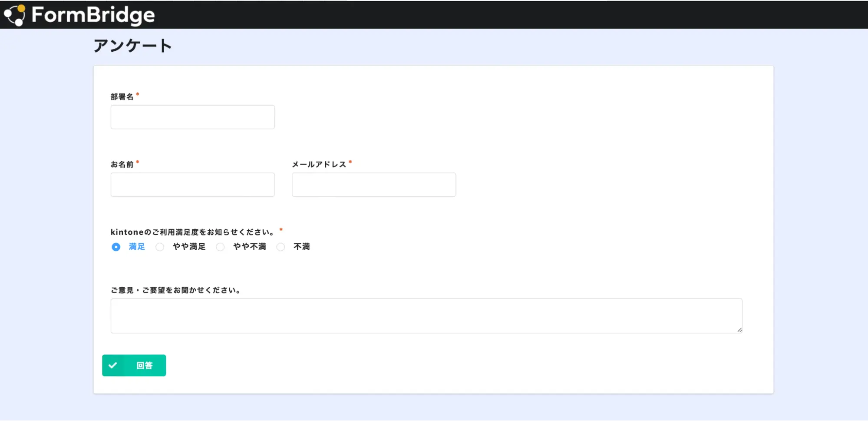Pick the 不満 radio button
Viewport: 868px width, 421px height.
tap(281, 247)
